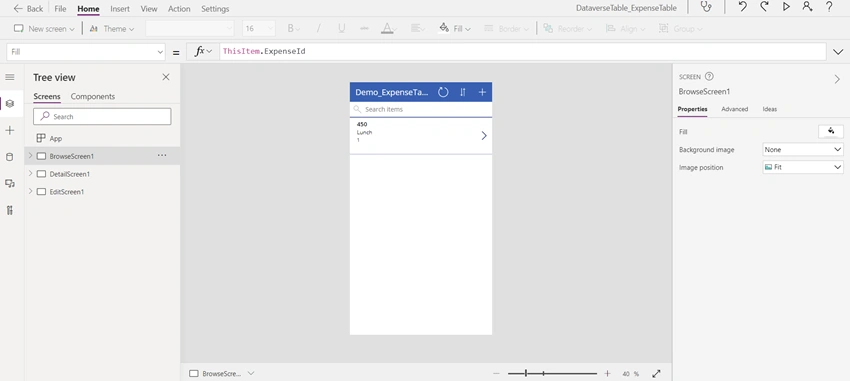The image size is (850, 381).
Task: Click the Back arrow button
Action: click(x=28, y=9)
